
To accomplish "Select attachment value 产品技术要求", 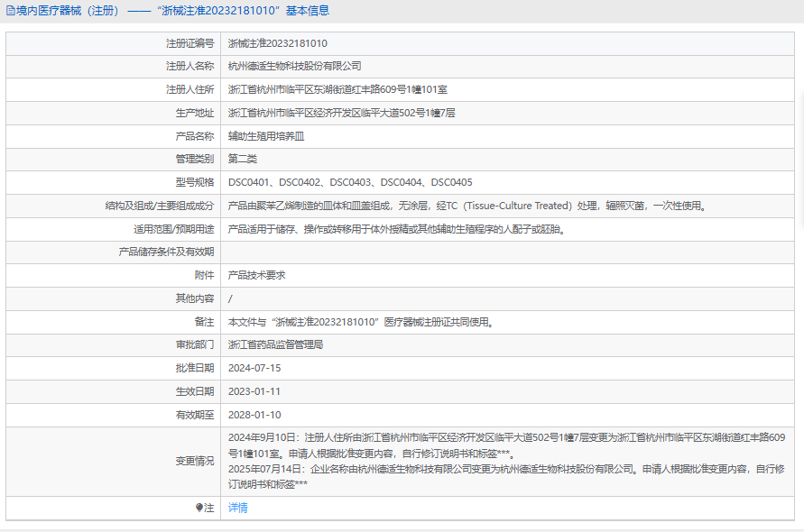I will coord(256,275).
